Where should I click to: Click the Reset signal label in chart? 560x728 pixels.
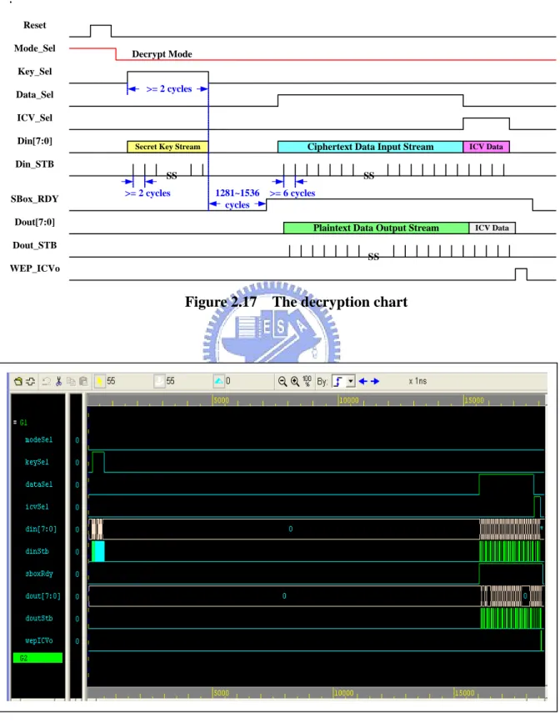[x=35, y=25]
